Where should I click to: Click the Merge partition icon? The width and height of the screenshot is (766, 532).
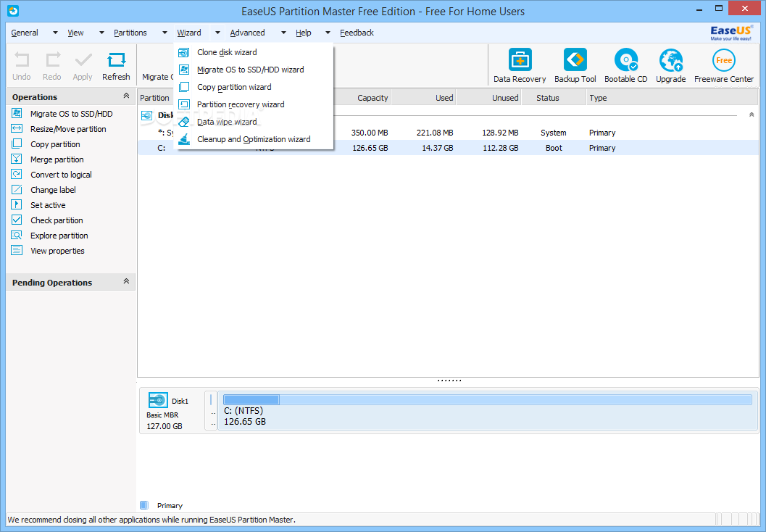coord(17,159)
